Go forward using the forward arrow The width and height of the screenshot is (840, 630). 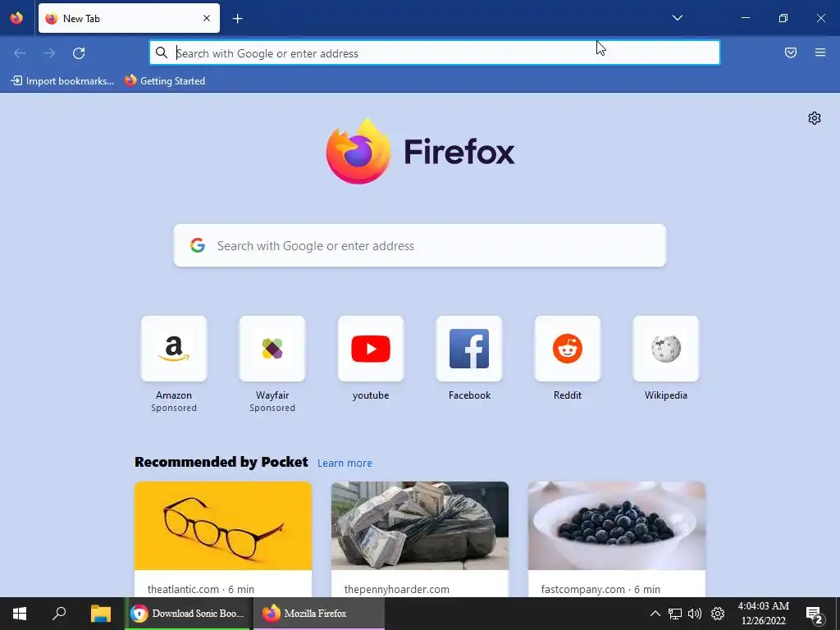tap(49, 53)
